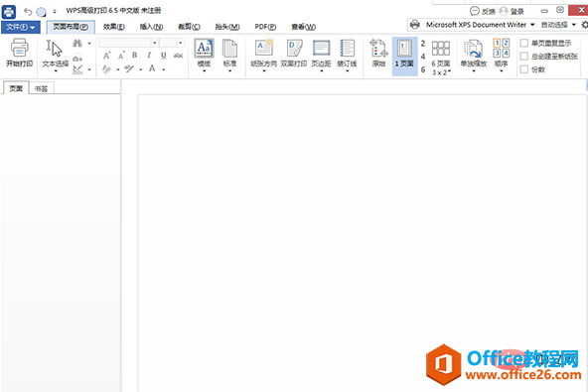This screenshot has width=588, height=392.
Task: Undo the last action in title bar
Action: [x=28, y=11]
